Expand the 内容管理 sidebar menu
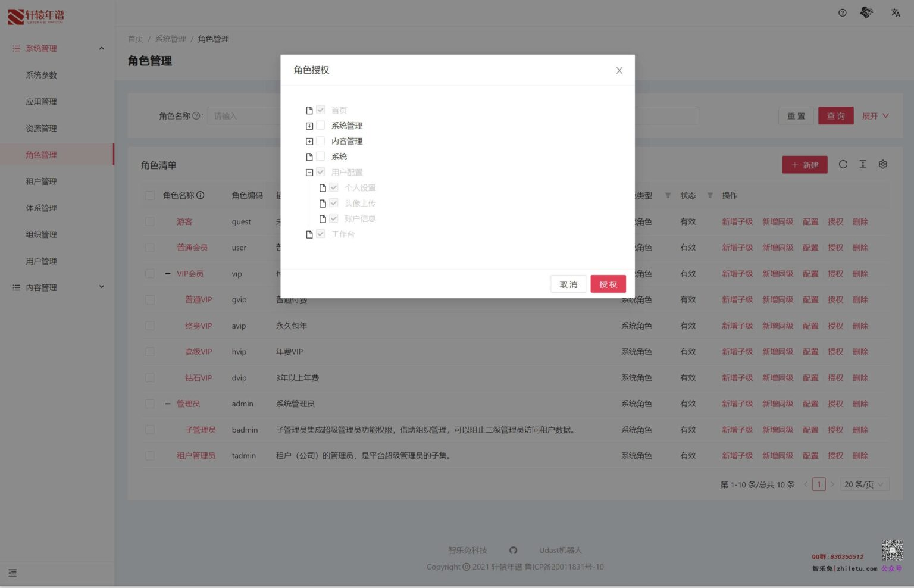Image resolution: width=914 pixels, height=588 pixels. 57,287
